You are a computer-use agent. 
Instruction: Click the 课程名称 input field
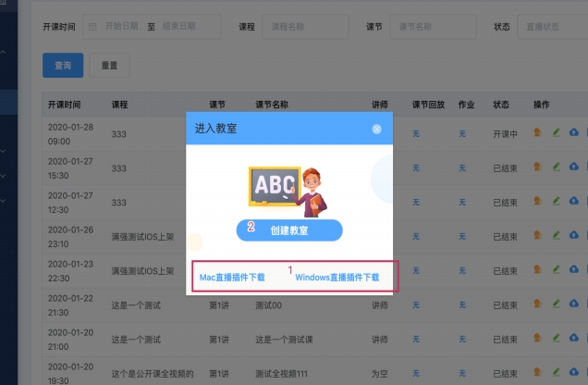point(305,27)
